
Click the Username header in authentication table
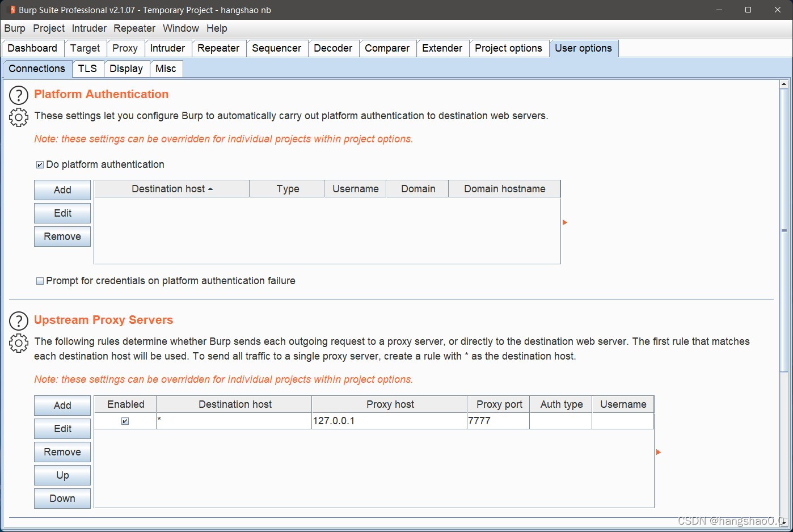pyautogui.click(x=355, y=189)
